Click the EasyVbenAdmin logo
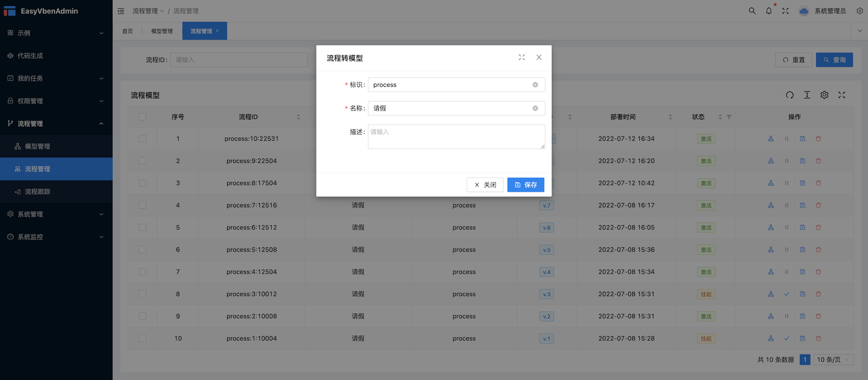868x380 pixels. coord(41,11)
